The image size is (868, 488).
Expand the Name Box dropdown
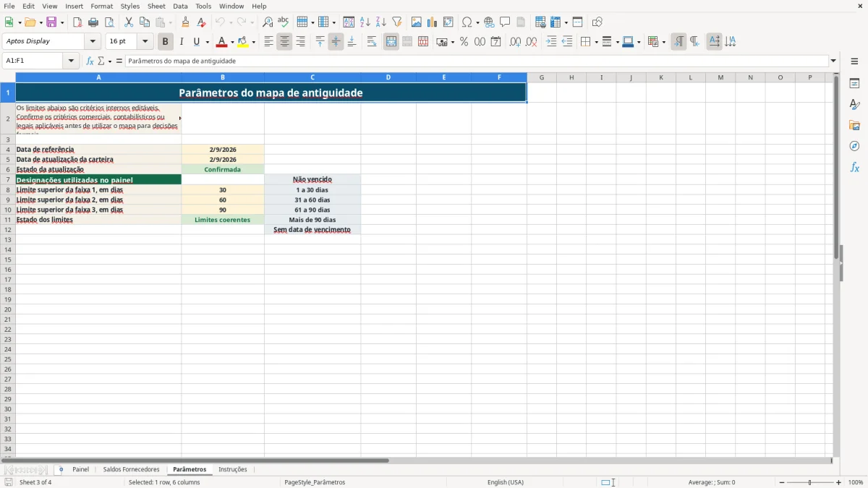click(71, 61)
